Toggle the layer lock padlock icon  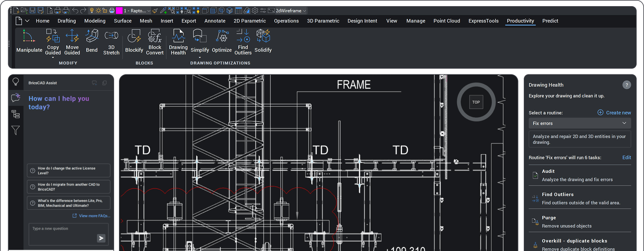coord(105,11)
